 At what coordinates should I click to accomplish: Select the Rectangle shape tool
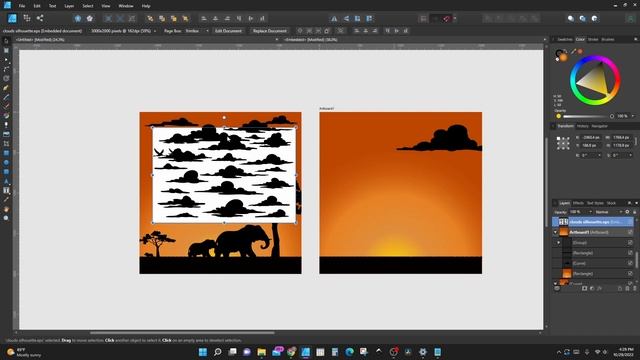point(6,153)
